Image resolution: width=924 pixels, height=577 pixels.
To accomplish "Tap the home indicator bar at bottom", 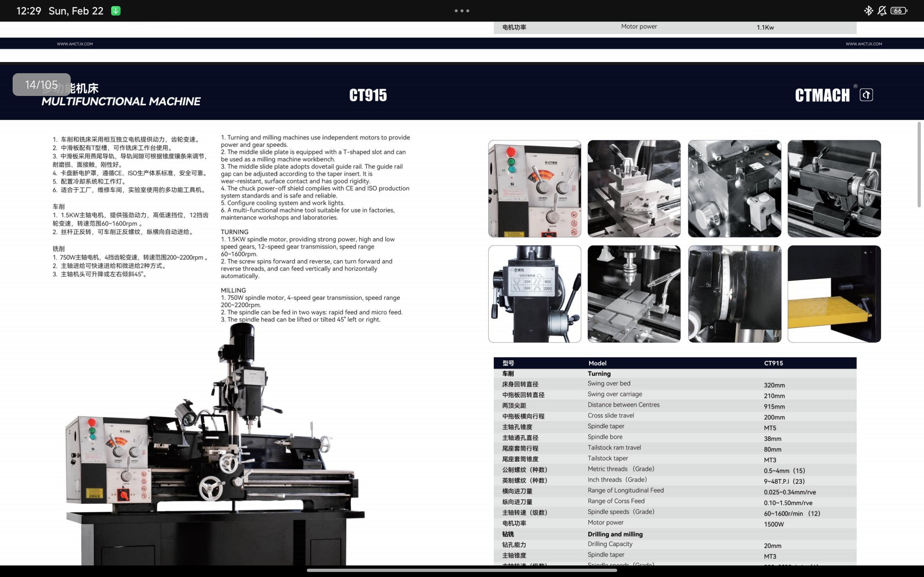I will pos(462,570).
